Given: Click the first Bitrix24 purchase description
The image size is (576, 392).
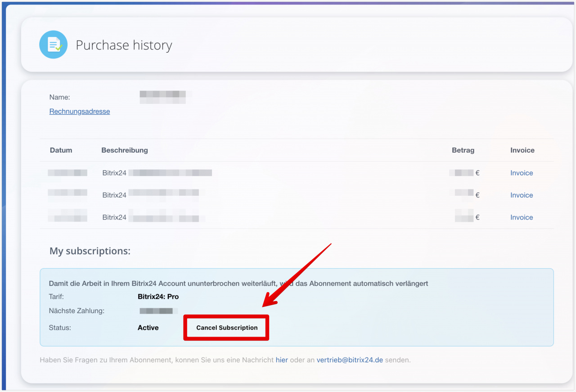Looking at the screenshot, I should point(157,173).
